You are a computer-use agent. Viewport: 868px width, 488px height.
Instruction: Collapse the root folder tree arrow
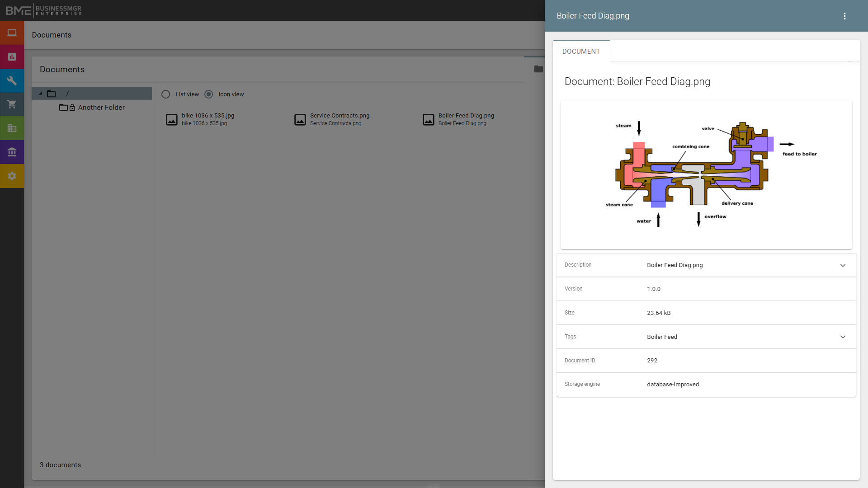tap(41, 94)
